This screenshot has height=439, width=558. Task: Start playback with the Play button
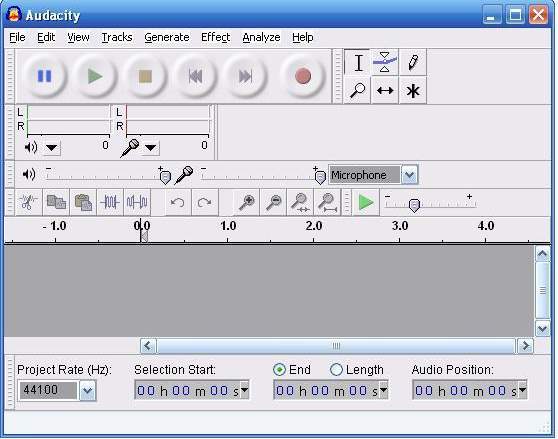point(95,76)
